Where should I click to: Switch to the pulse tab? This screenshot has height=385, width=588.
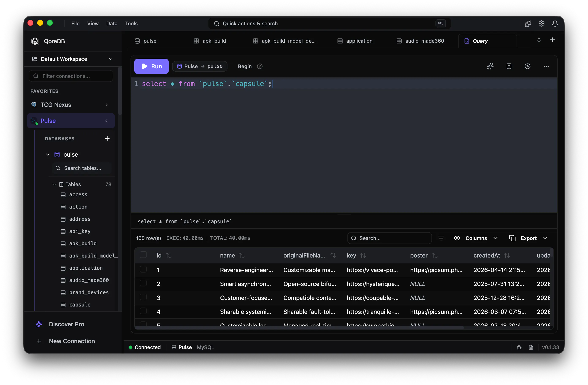coord(146,41)
